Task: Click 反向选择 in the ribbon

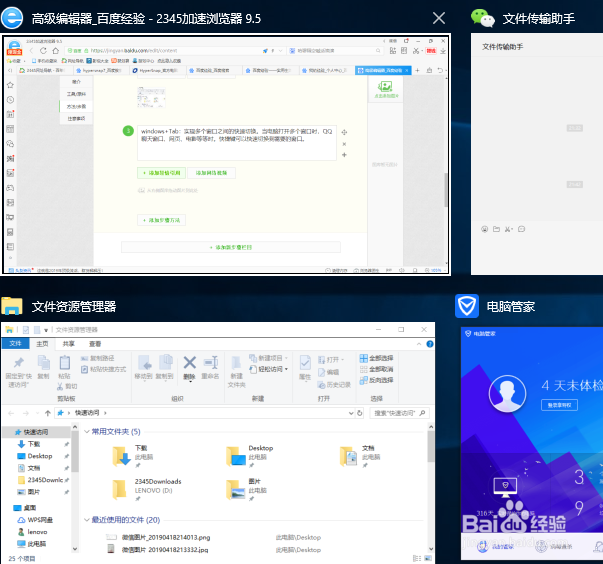Action: (x=376, y=380)
